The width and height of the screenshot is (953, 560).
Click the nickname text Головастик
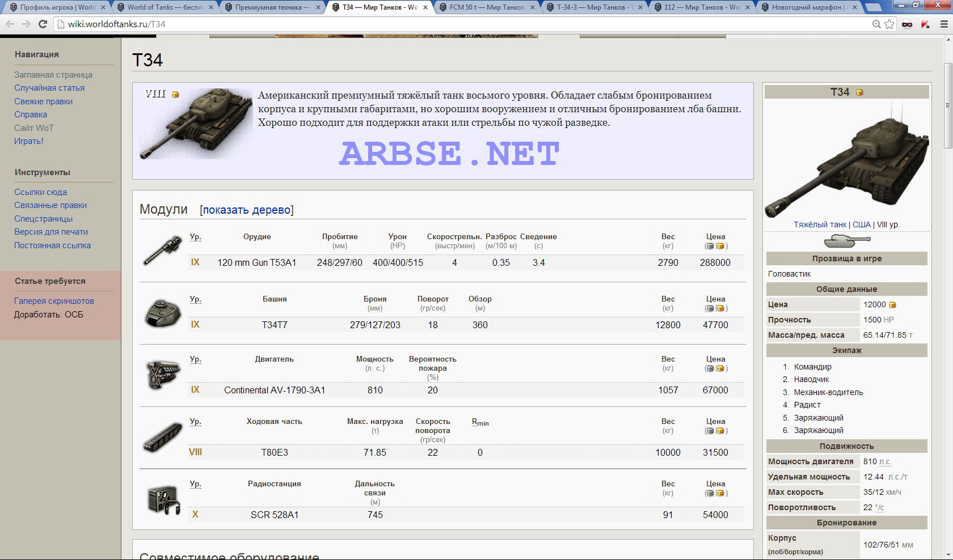789,274
